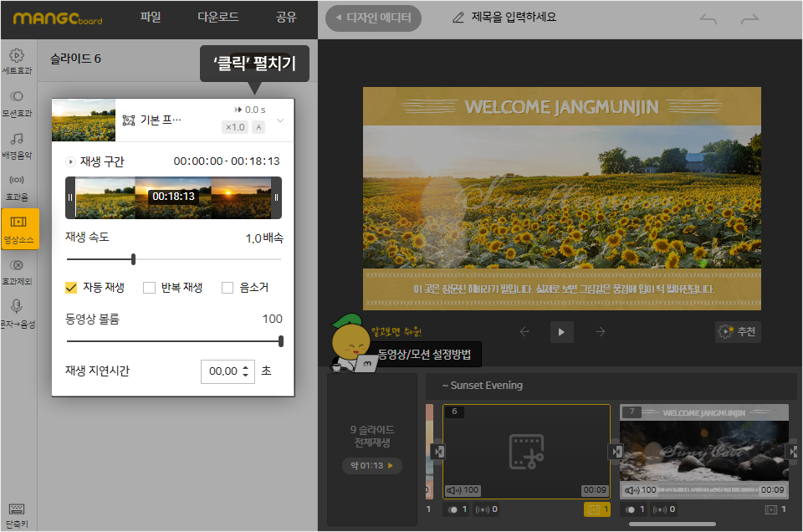Collapse the video settings panel chevron
The width and height of the screenshot is (803, 532).
[280, 120]
